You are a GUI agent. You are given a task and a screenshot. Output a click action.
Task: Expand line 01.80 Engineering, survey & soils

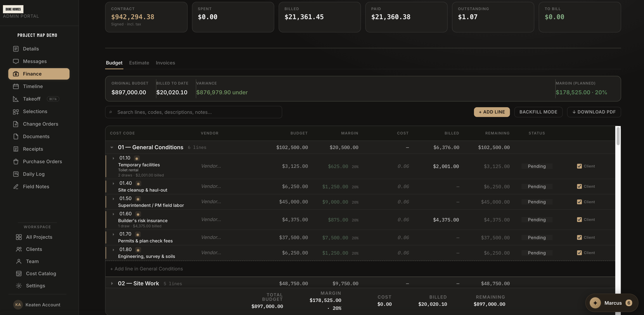[x=113, y=250]
